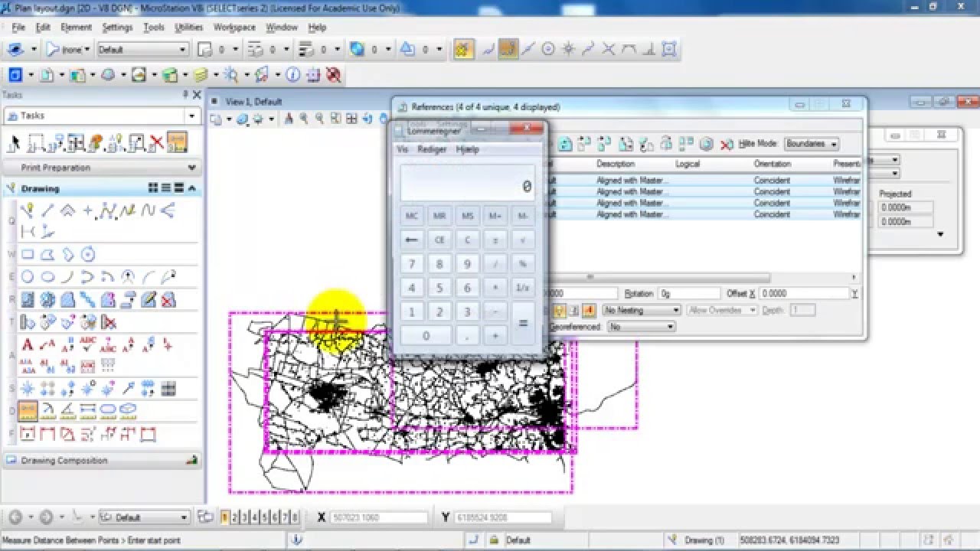Toggle view 1 button in view groups bar
980x551 pixels.
coord(225,517)
